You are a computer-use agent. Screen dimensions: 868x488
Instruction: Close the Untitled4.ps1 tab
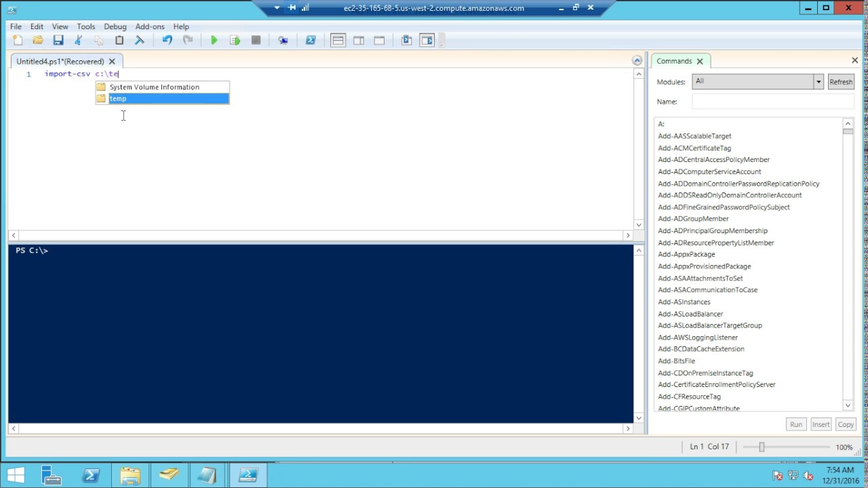[113, 62]
